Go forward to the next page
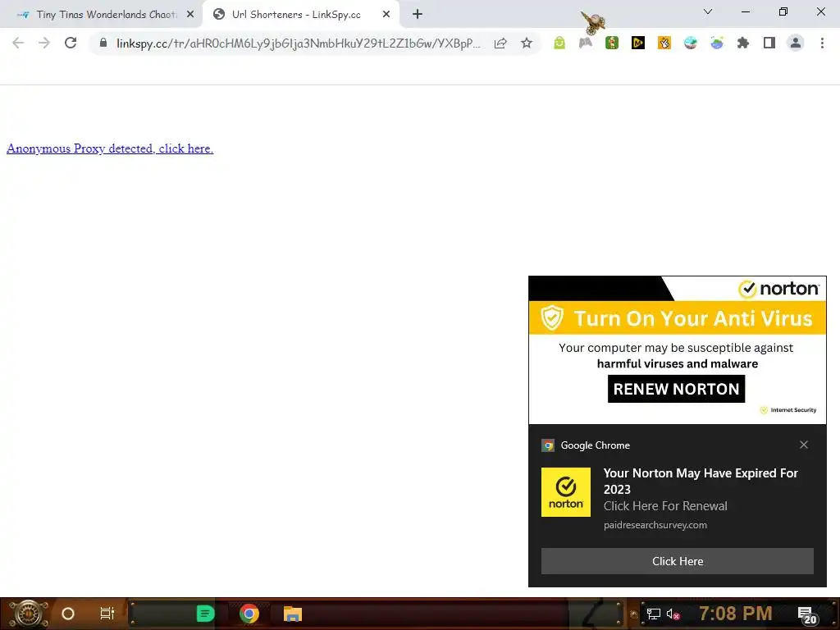 (44, 43)
